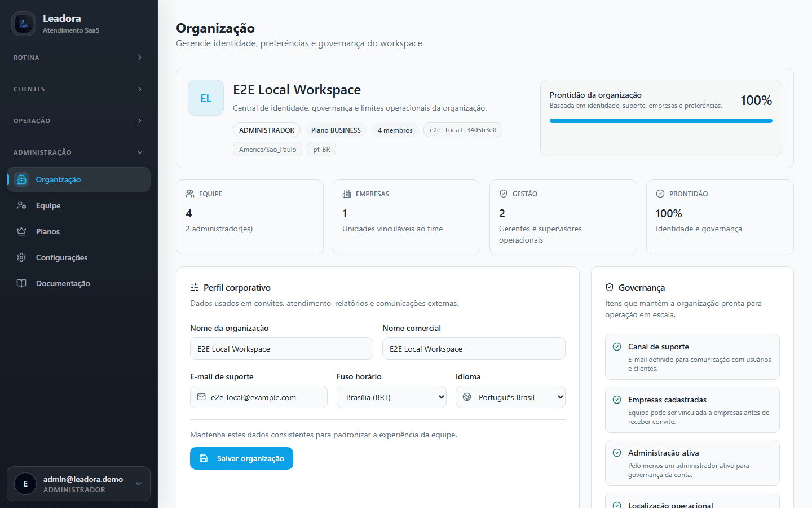Image resolution: width=812 pixels, height=508 pixels.
Task: Collapse the ADMINISTRAÇÃO sidebar section
Action: click(79, 152)
